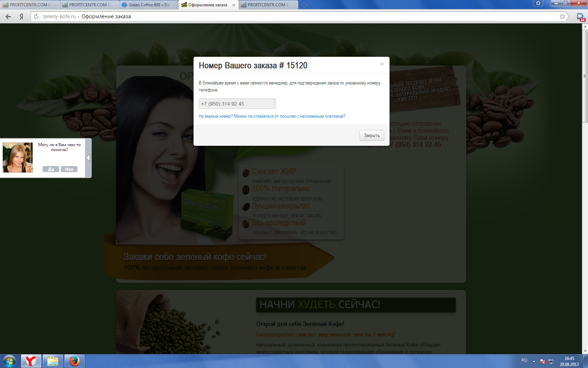This screenshot has height=368, width=588.
Task: Bookmark this page with the star icon
Action: [562, 16]
